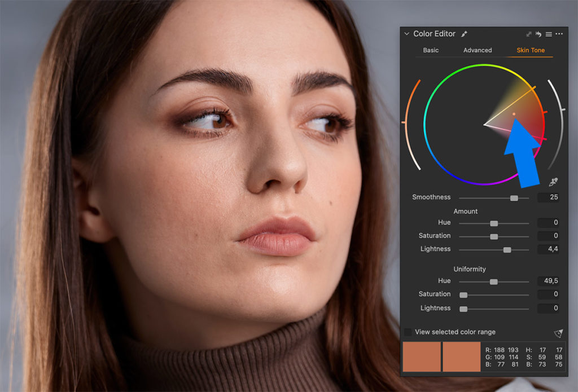Click the preset manager hamburger icon
Image resolution: width=578 pixels, height=392 pixels.
tap(549, 34)
